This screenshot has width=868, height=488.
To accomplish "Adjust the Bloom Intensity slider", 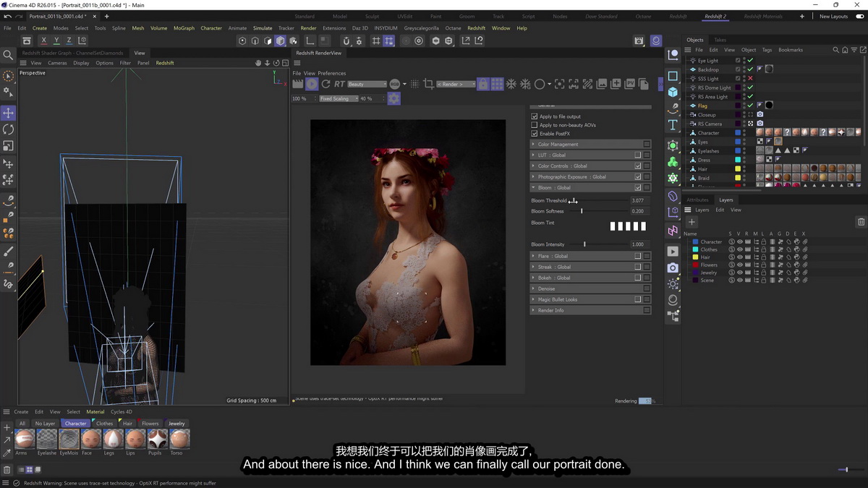I will [584, 244].
